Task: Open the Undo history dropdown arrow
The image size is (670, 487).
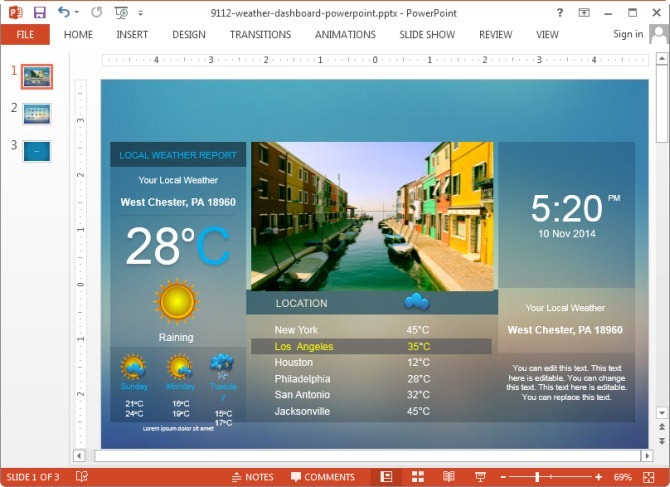Action: point(77,13)
